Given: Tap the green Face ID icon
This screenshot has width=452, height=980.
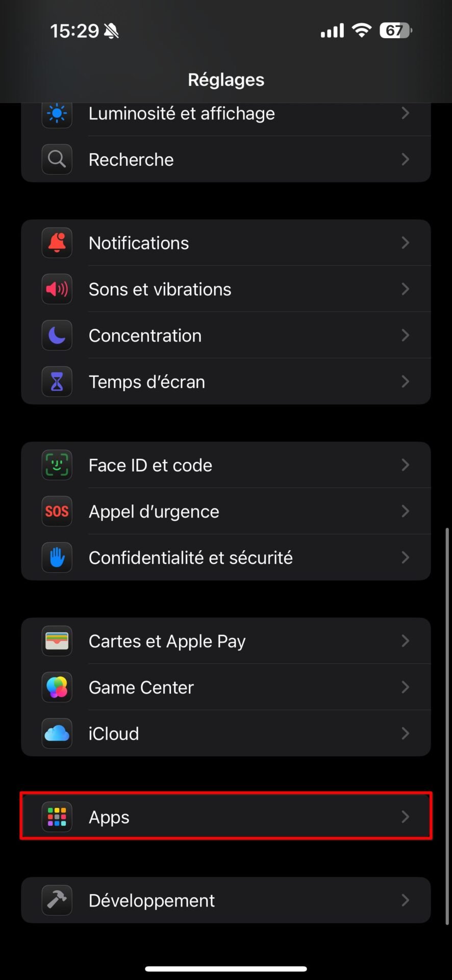Looking at the screenshot, I should pos(57,465).
